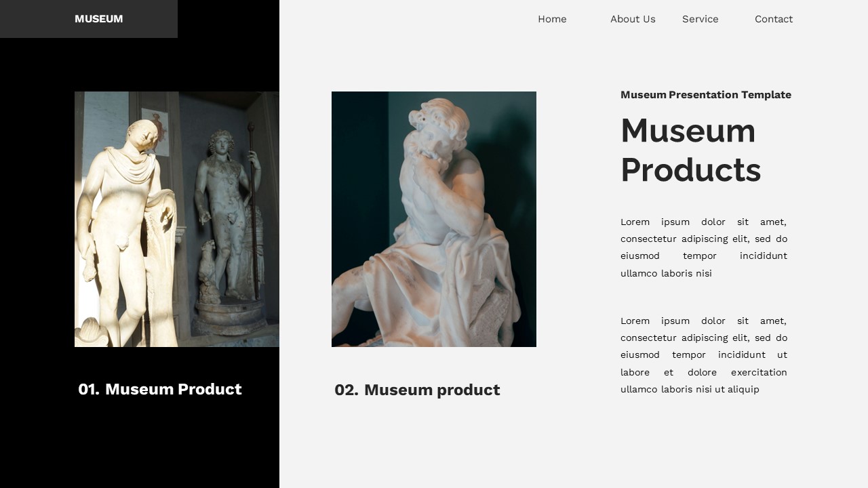Select the second Lorem ipsum paragraph

(x=703, y=354)
